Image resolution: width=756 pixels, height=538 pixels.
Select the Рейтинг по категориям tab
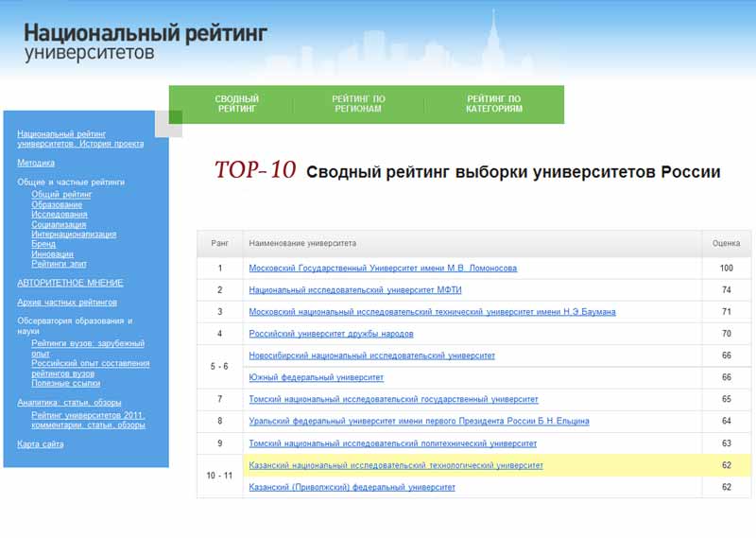point(493,104)
